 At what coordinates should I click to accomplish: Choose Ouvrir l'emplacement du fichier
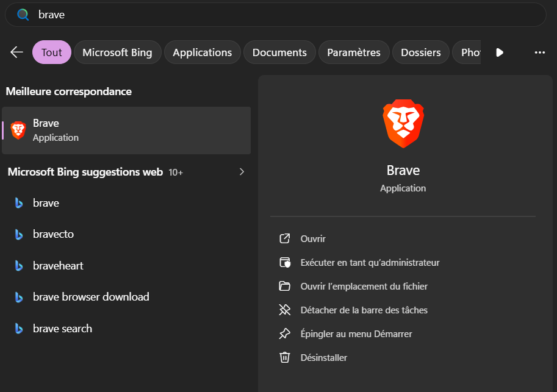click(364, 286)
